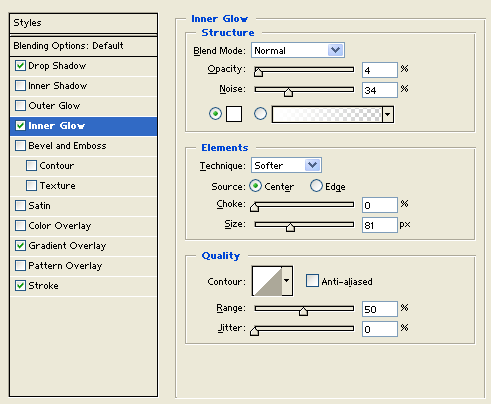Uncheck the Drop Shadow effect
The image size is (491, 404).
tap(20, 66)
